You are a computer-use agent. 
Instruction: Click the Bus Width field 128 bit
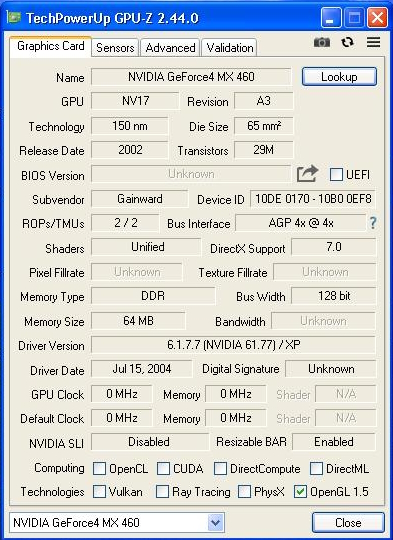tap(334, 296)
